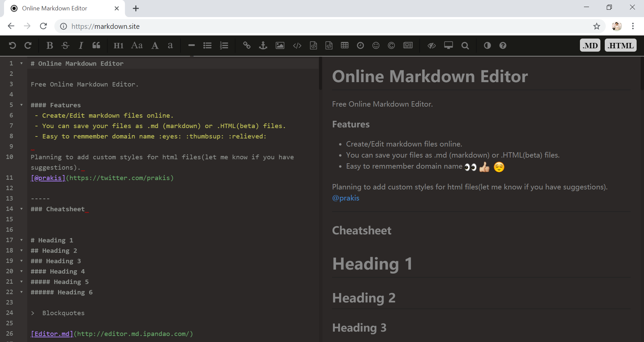Insert a table
Viewport: 644px width, 342px height.
click(x=344, y=45)
